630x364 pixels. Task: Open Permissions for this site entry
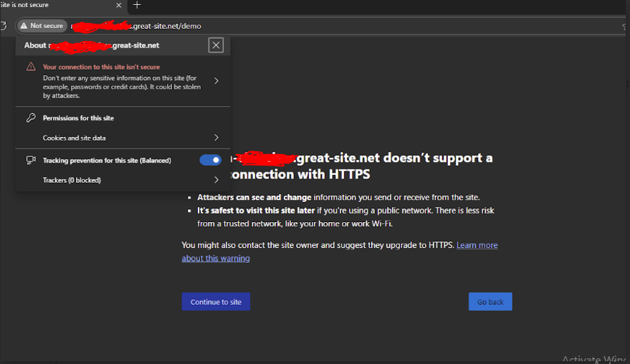(78, 118)
